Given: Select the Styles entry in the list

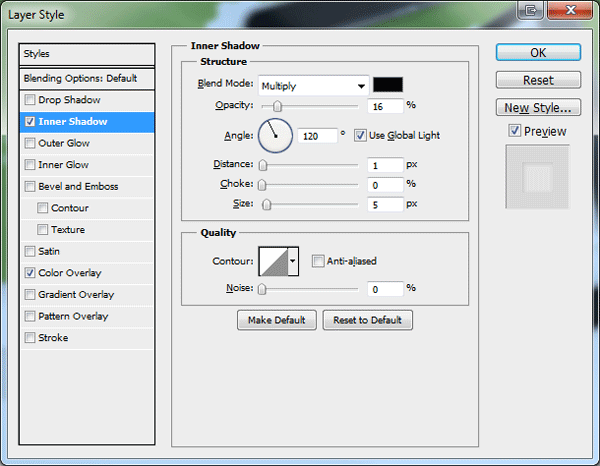Looking at the screenshot, I should pyautogui.click(x=87, y=54).
